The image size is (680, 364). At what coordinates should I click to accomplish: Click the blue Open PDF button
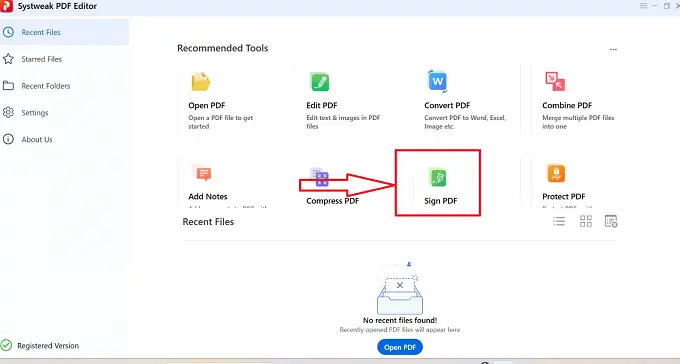(400, 347)
